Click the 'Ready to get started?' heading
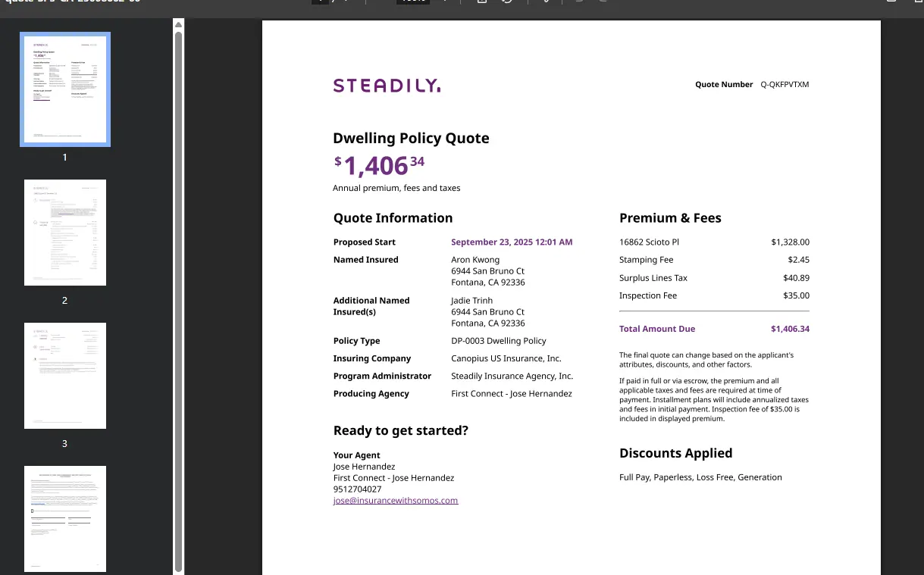This screenshot has height=575, width=924. coord(401,430)
